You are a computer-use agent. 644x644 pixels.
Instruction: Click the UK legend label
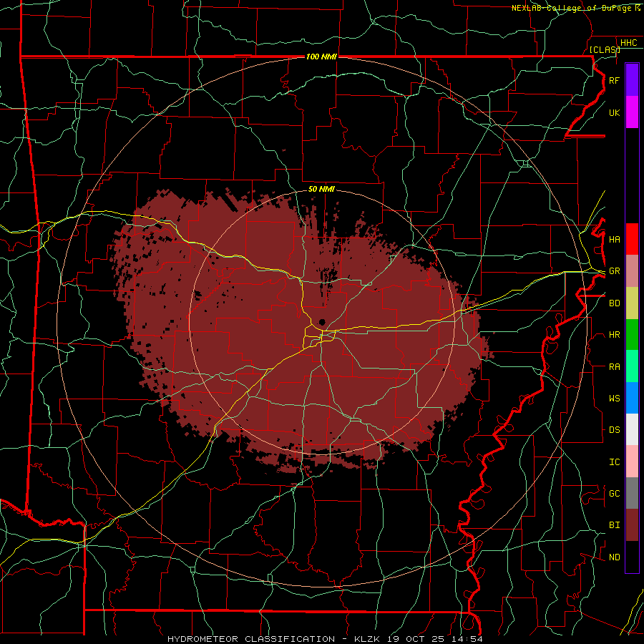coord(614,112)
